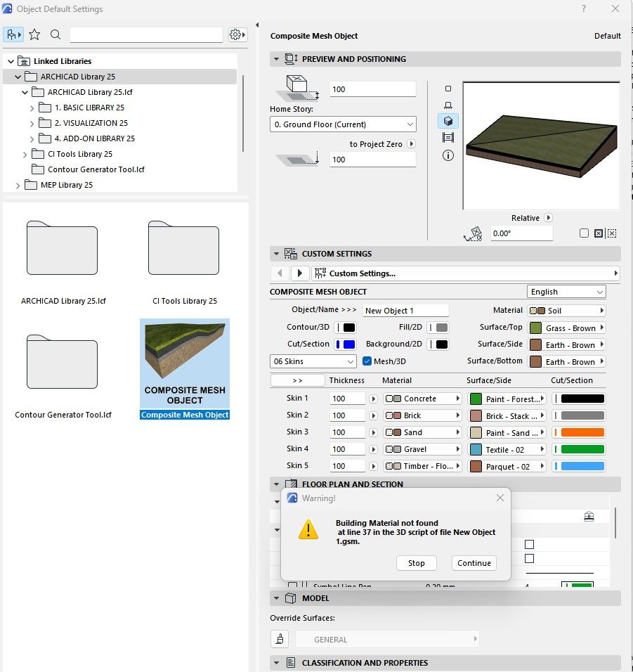Image resolution: width=633 pixels, height=672 pixels.
Task: Open the Home Story dropdown
Action: pos(343,124)
